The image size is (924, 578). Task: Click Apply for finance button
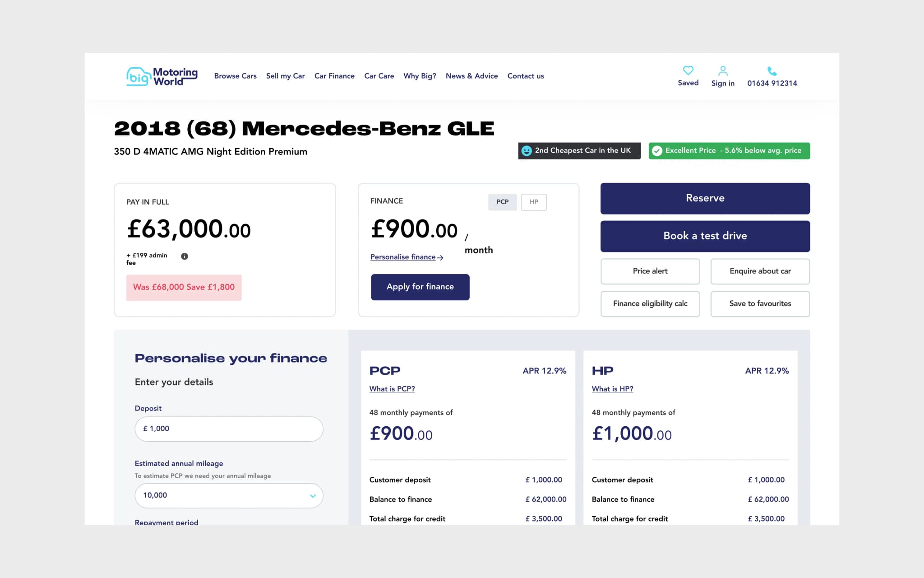point(420,287)
